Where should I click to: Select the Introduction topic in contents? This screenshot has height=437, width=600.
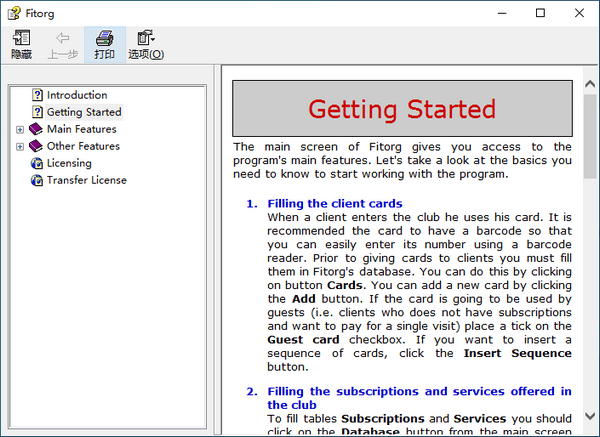(76, 95)
